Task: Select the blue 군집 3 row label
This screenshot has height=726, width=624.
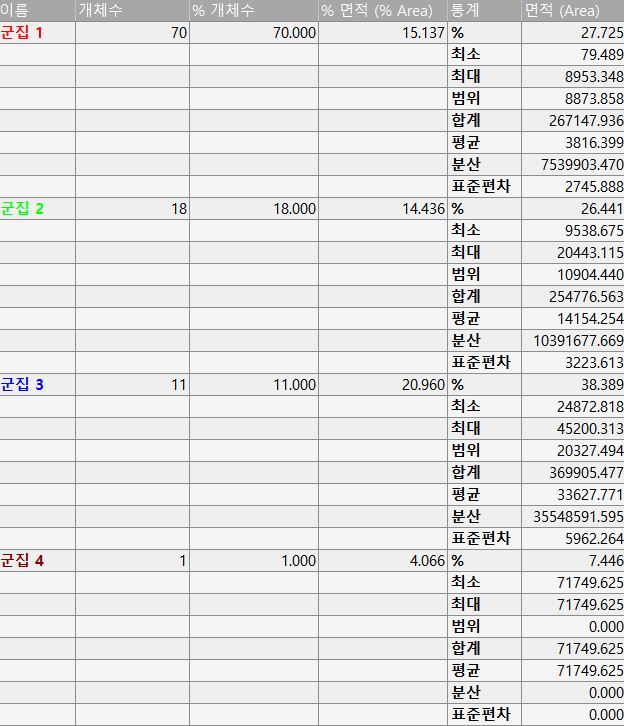Action: (x=22, y=384)
